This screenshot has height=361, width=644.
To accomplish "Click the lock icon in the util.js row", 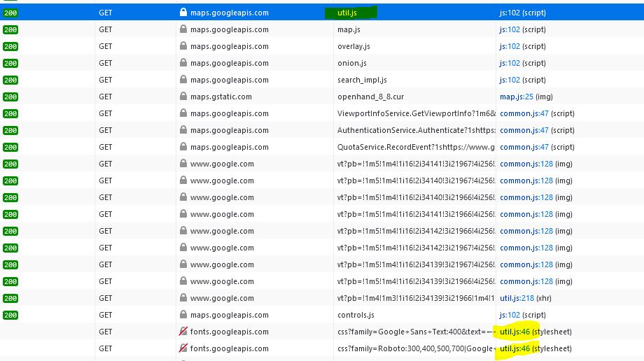I will tap(183, 13).
